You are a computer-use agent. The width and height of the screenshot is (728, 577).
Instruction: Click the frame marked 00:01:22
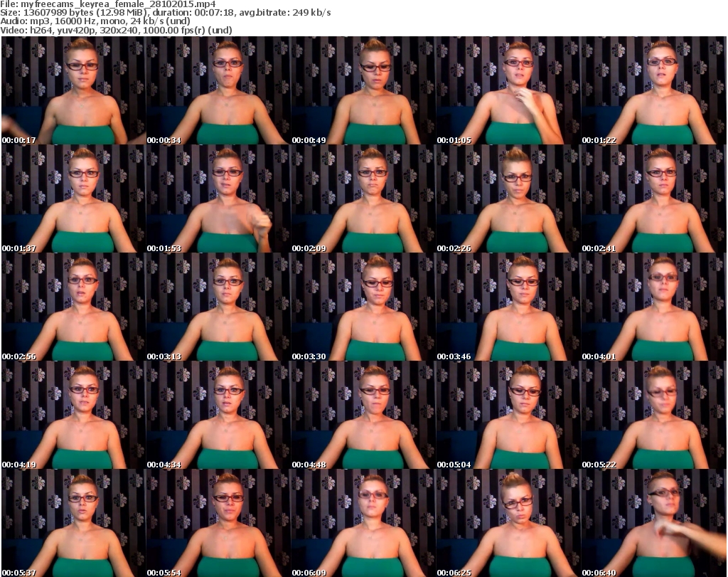point(653,90)
